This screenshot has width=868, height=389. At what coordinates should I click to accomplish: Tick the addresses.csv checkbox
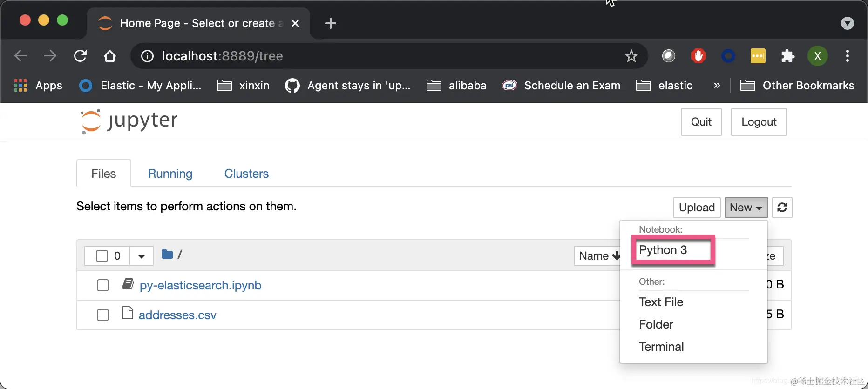click(x=103, y=315)
